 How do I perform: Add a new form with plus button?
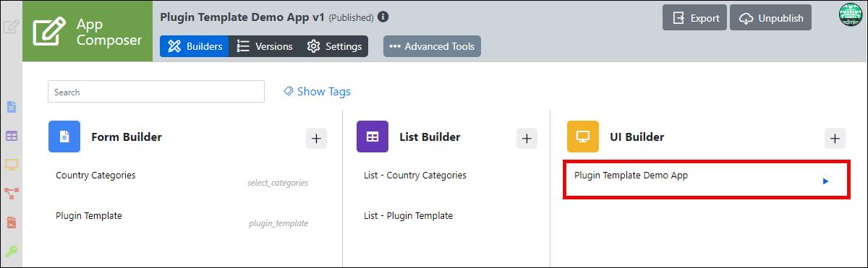(317, 138)
